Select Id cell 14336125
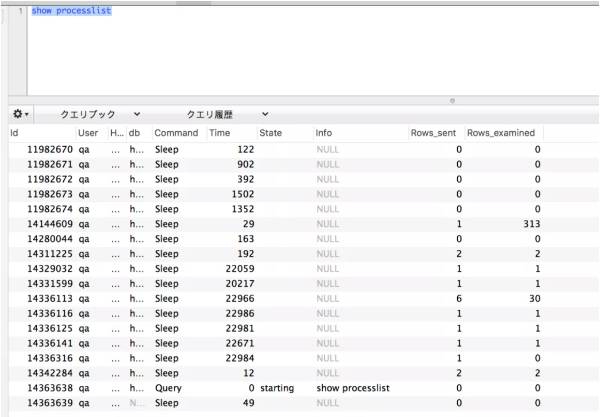600x417 pixels. (50, 329)
